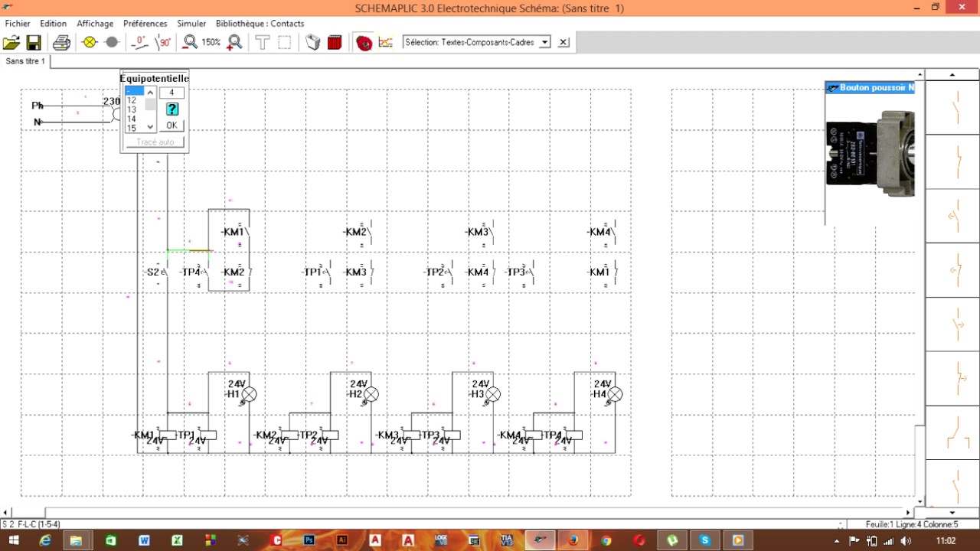Zoom out with the minus magnifier icon

pos(191,42)
